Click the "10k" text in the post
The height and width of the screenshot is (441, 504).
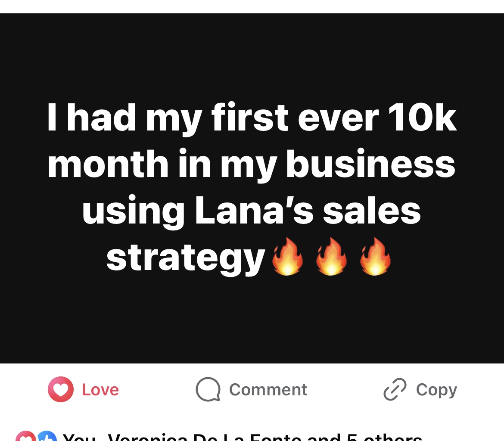(422, 117)
